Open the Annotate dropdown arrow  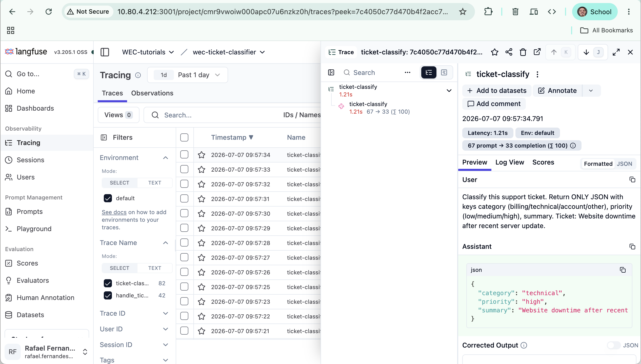coord(591,91)
